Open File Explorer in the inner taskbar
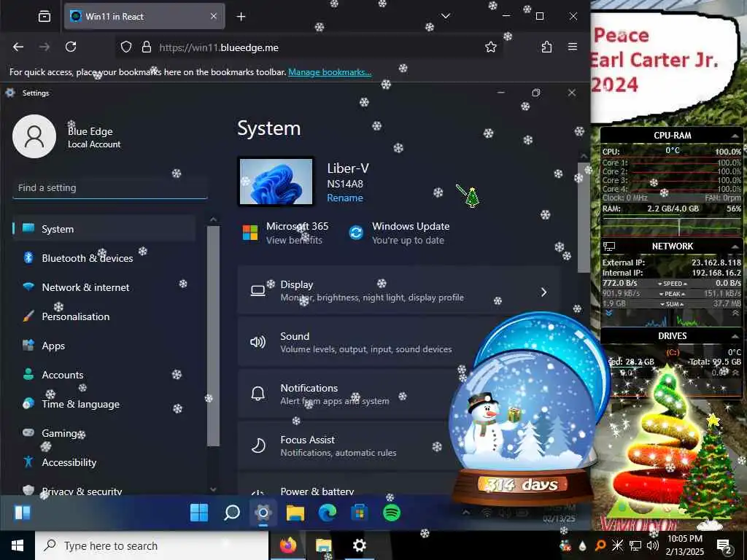This screenshot has height=560, width=747. [x=295, y=513]
